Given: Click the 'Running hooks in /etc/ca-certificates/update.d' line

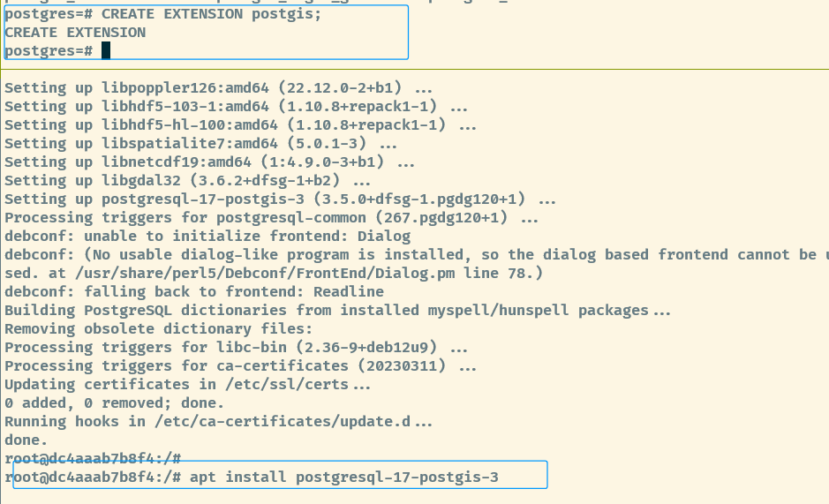Looking at the screenshot, I should (218, 422).
